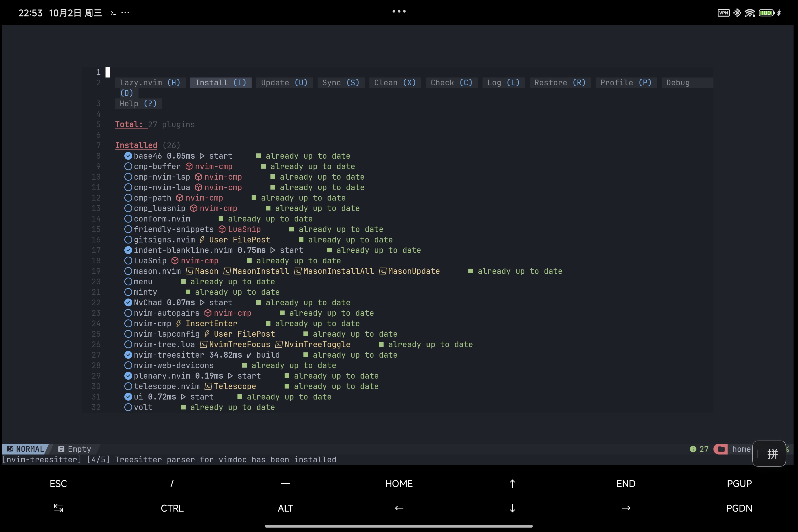Tap the CTRL modifier key
Viewport: 798px width, 532px height.
coord(172,508)
